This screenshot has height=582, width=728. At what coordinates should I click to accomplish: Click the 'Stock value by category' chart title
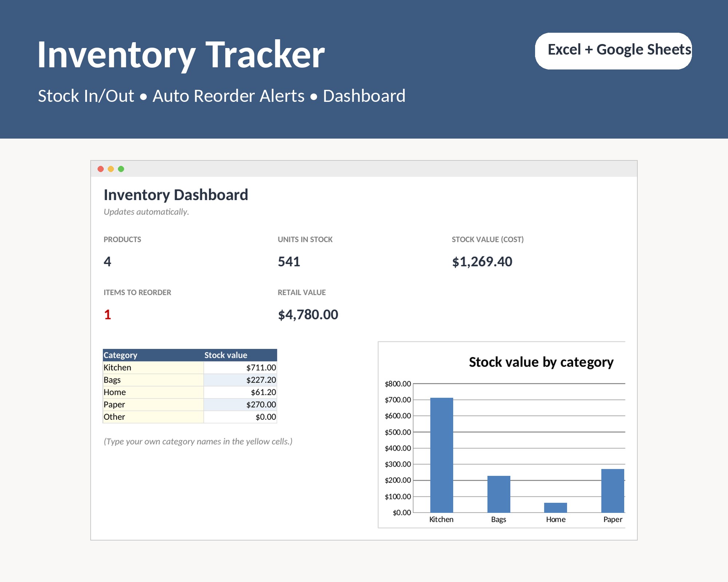tap(541, 362)
